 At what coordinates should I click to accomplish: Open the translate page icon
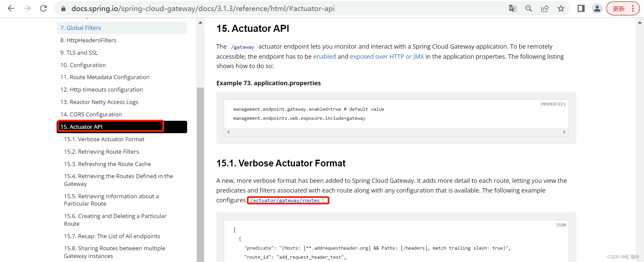pyautogui.click(x=513, y=8)
